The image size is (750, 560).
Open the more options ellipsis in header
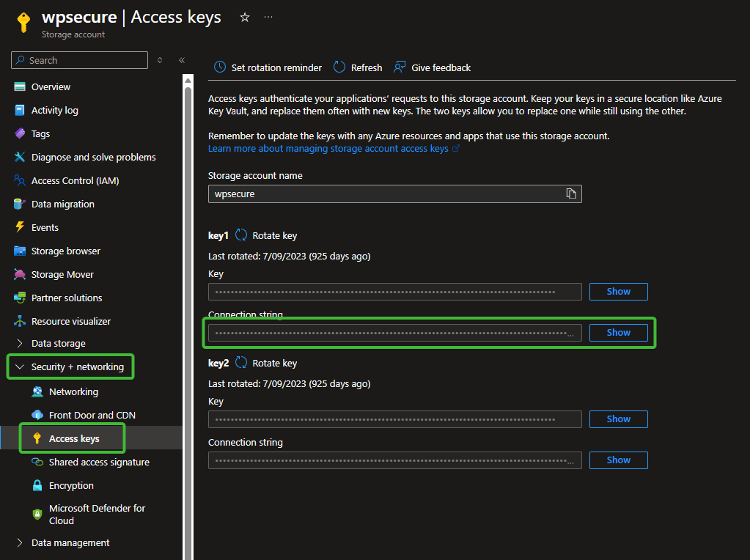pyautogui.click(x=268, y=18)
